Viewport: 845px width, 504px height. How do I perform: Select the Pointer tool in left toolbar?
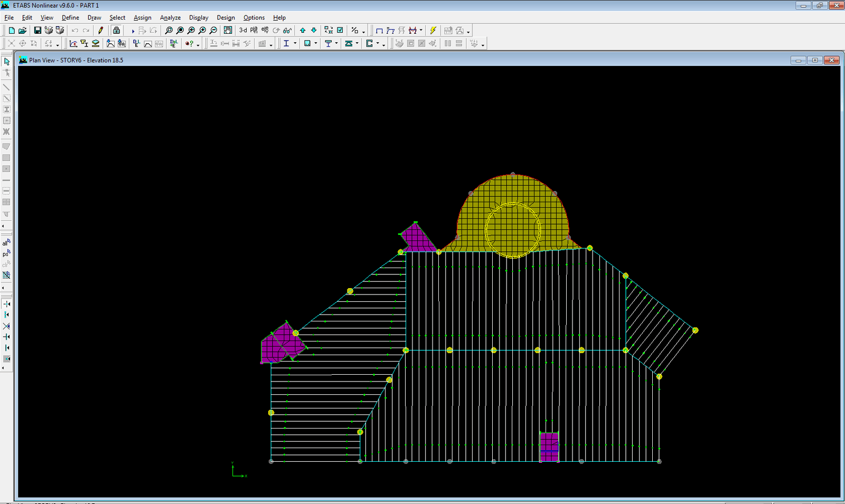7,62
